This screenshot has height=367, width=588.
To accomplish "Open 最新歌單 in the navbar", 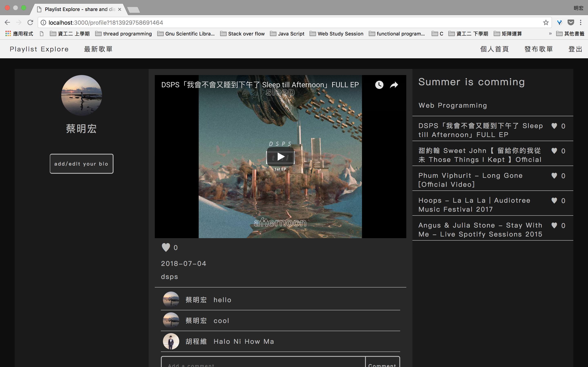I will click(x=98, y=49).
